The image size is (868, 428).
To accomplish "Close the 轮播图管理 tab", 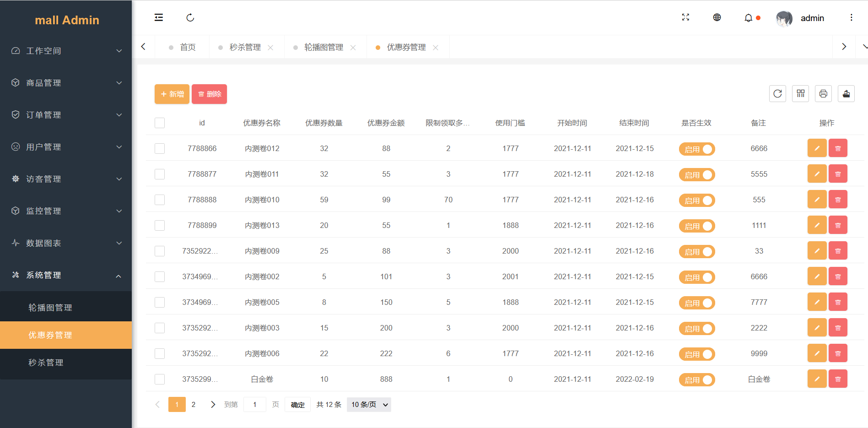I will (x=353, y=48).
